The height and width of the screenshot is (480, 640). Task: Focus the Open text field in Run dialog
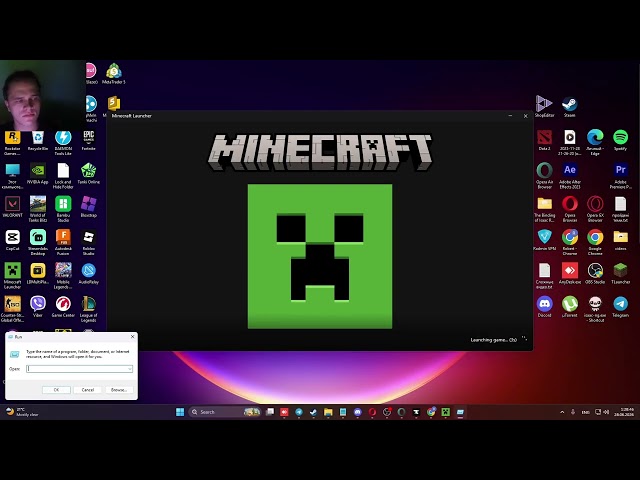point(80,369)
